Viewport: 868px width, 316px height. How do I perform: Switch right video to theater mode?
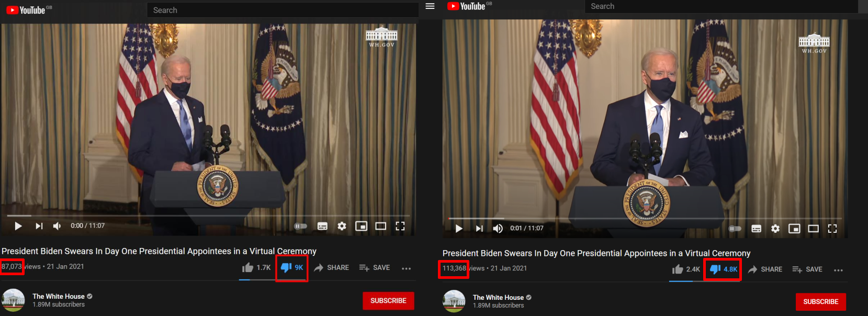813,229
